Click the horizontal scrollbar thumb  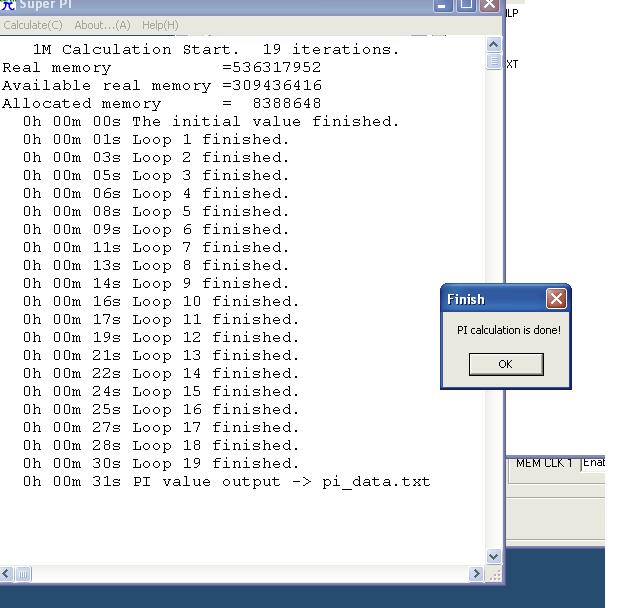click(x=23, y=574)
